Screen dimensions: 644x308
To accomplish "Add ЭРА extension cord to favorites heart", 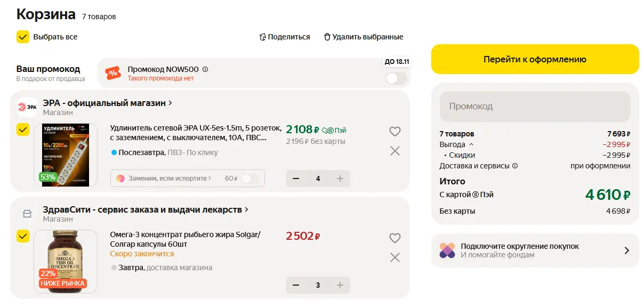I will 395,132.
